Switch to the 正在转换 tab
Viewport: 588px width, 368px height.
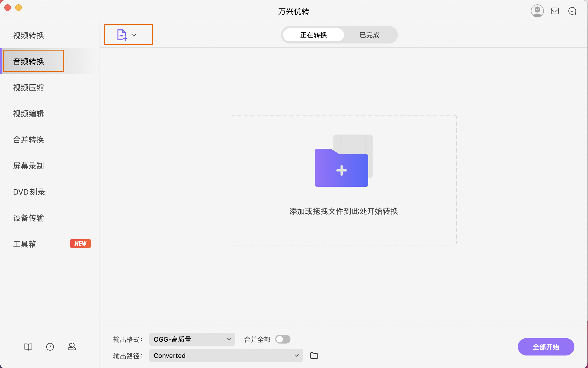(x=313, y=35)
